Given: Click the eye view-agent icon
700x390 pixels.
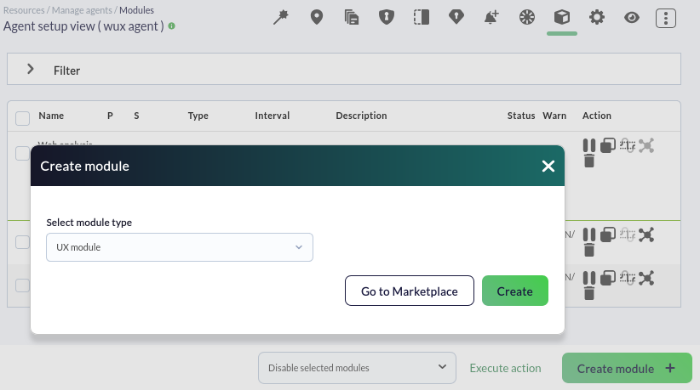Looking at the screenshot, I should (632, 17).
